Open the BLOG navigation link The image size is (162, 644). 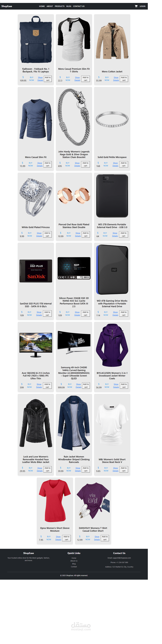69,6
